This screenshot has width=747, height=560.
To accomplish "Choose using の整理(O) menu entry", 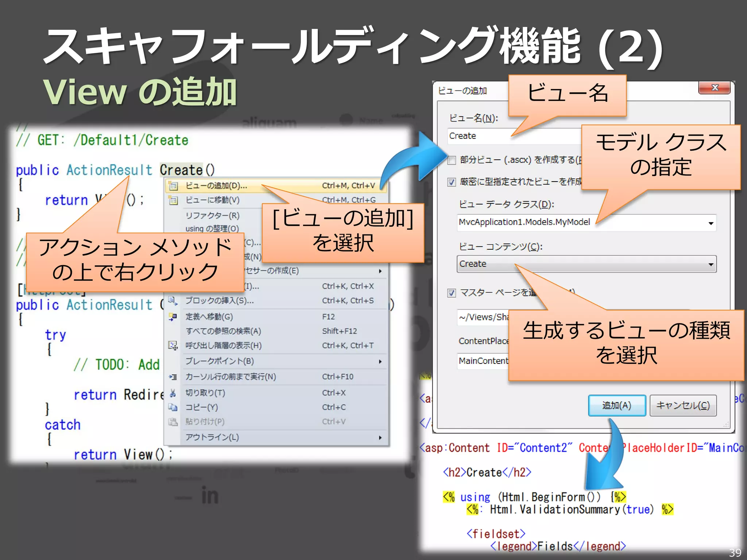I will pos(212,229).
